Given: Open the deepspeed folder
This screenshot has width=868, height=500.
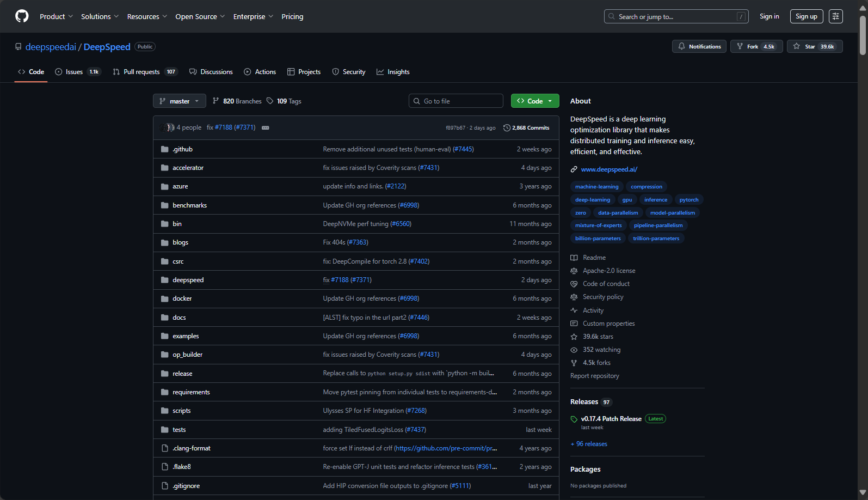Looking at the screenshot, I should pyautogui.click(x=188, y=280).
